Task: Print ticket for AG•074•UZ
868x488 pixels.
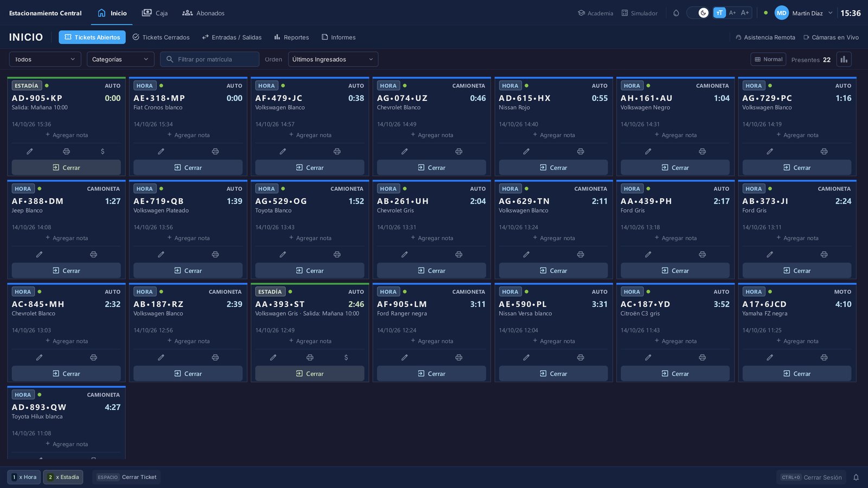Action: 459,151
